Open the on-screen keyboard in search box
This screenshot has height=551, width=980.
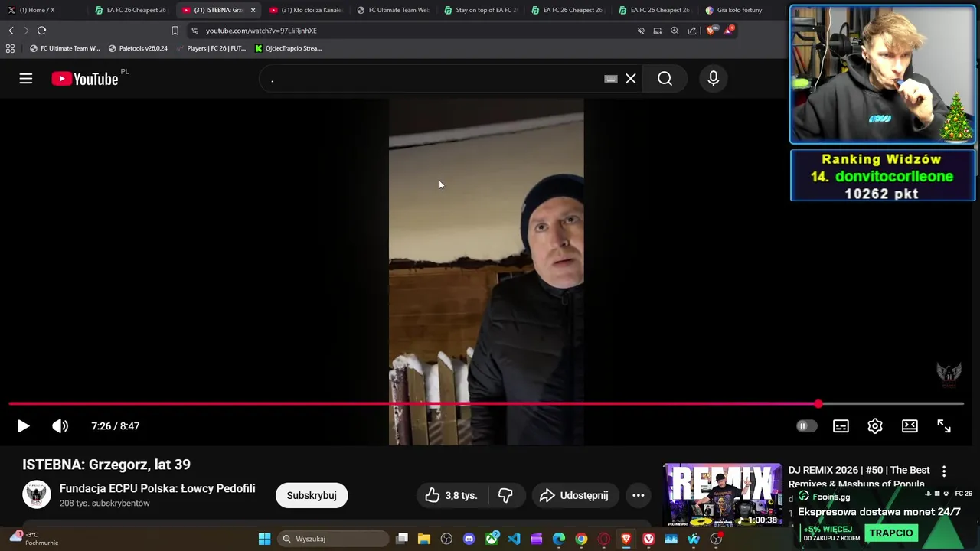(611, 79)
